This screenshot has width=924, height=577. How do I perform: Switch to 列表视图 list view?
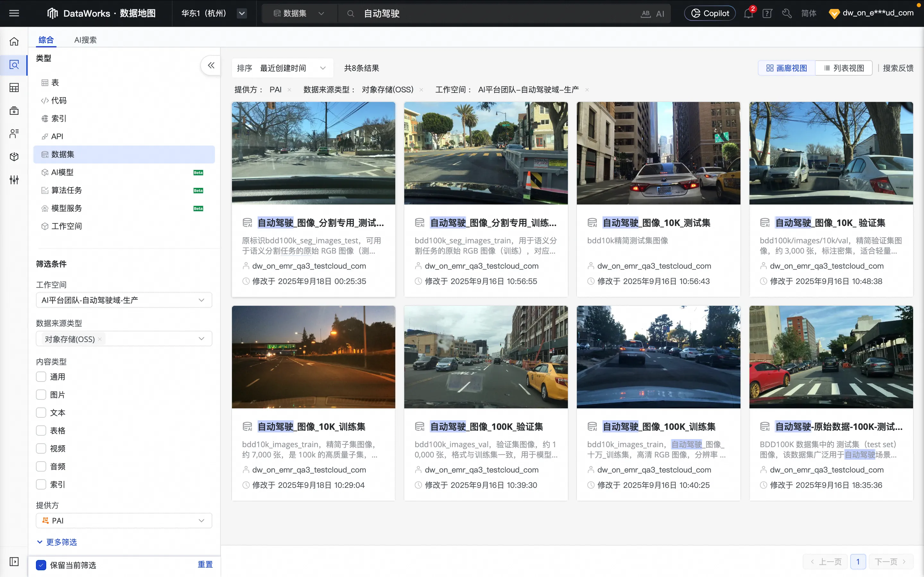[844, 68]
